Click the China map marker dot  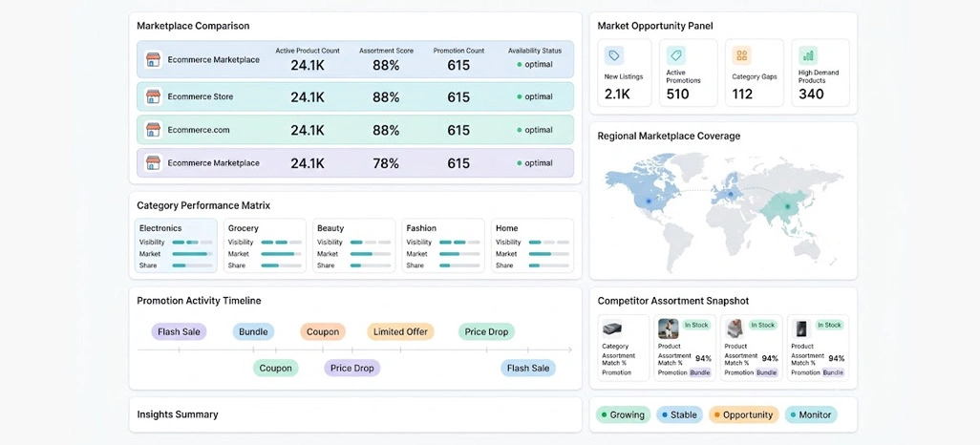[787, 206]
